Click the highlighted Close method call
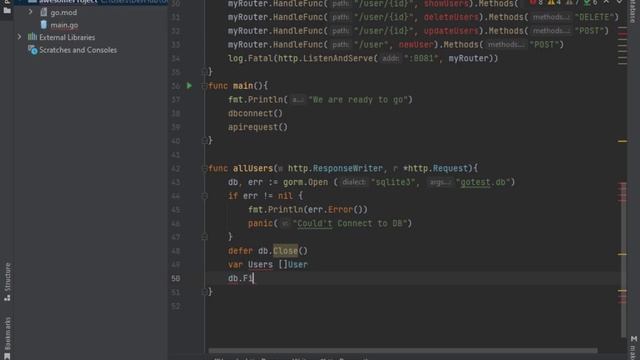The height and width of the screenshot is (360, 640). tap(285, 251)
